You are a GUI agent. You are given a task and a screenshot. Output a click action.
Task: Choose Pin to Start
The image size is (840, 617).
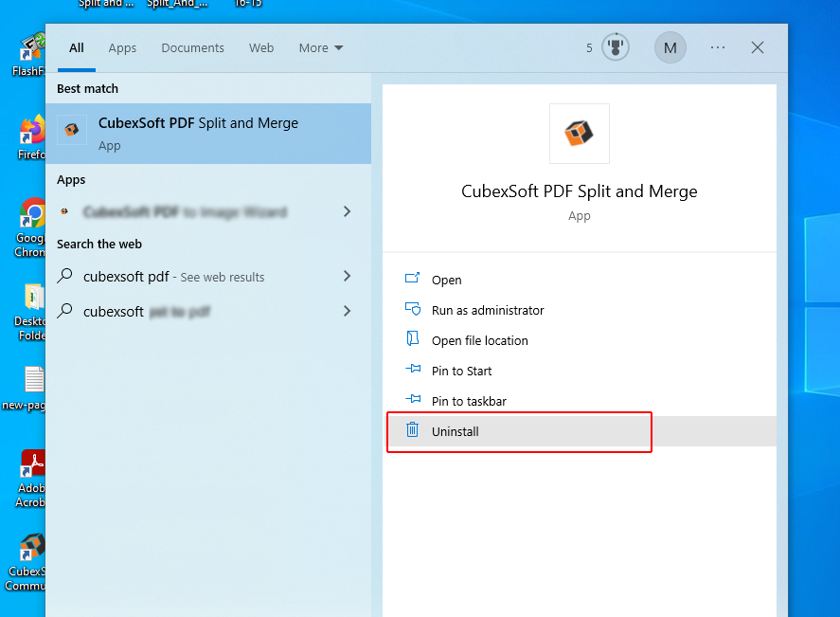pyautogui.click(x=581, y=371)
